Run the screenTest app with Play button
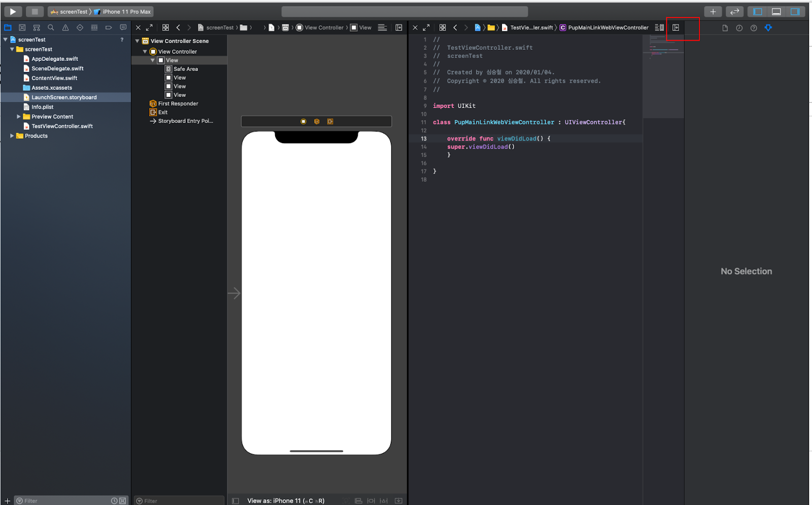This screenshot has width=812, height=505. [x=13, y=11]
